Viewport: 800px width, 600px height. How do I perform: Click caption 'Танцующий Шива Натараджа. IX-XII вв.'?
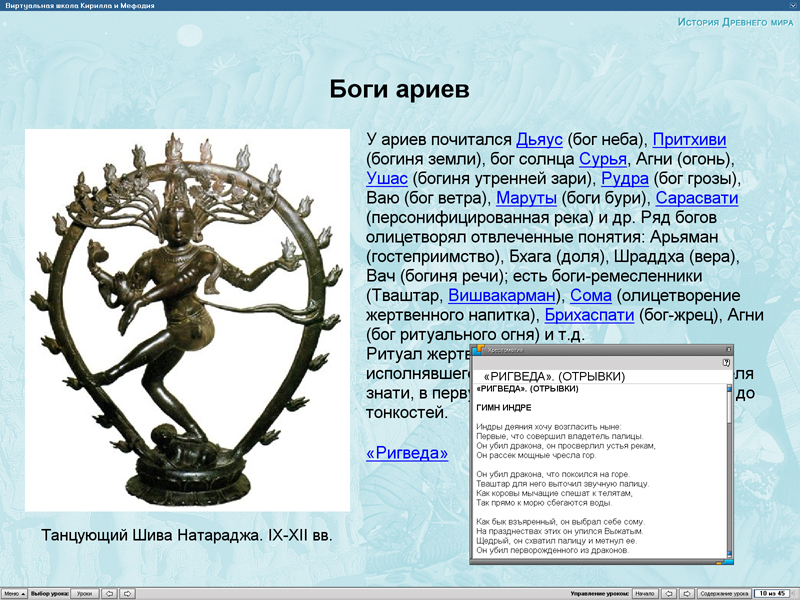click(x=187, y=535)
